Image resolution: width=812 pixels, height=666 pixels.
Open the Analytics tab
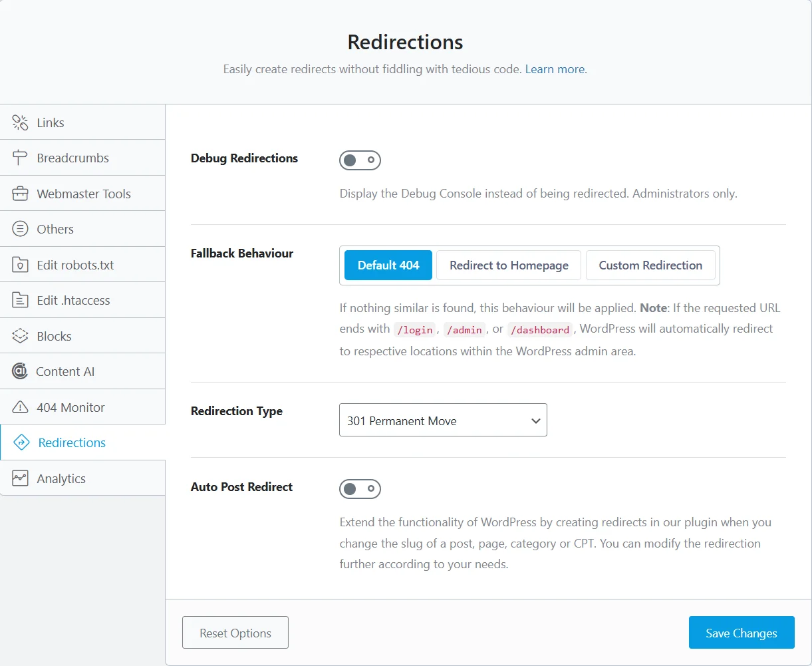82,478
